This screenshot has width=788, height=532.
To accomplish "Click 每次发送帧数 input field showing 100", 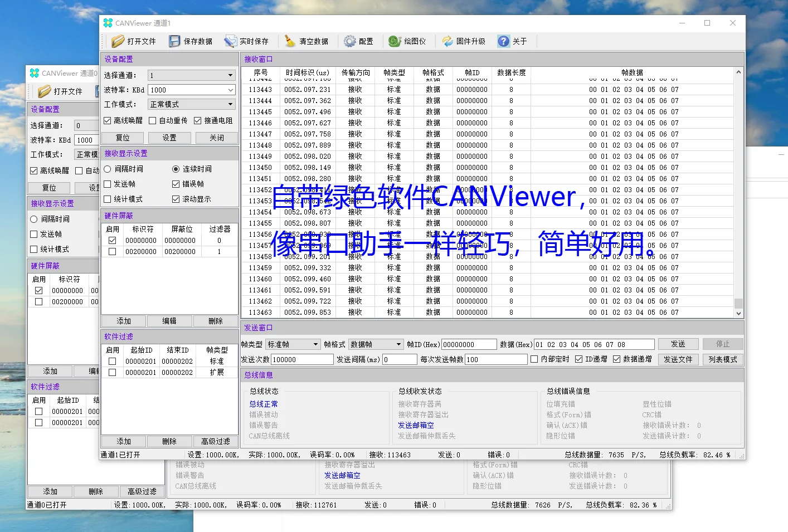I will point(496,359).
